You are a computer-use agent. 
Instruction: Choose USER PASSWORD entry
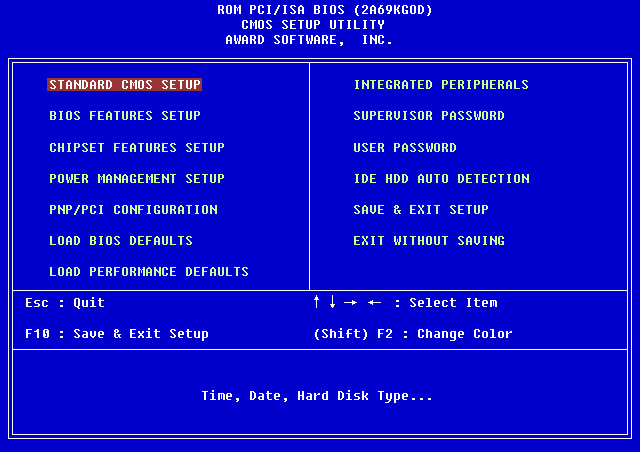coord(405,148)
